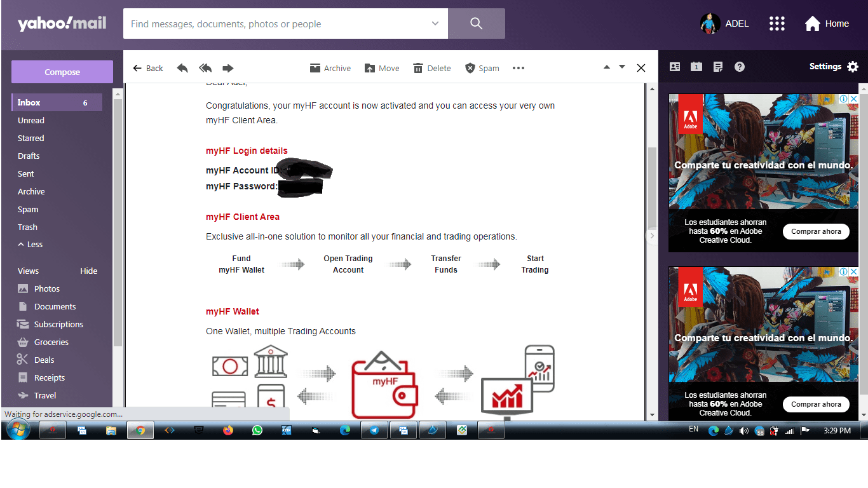Hide the Views section

pos(89,271)
